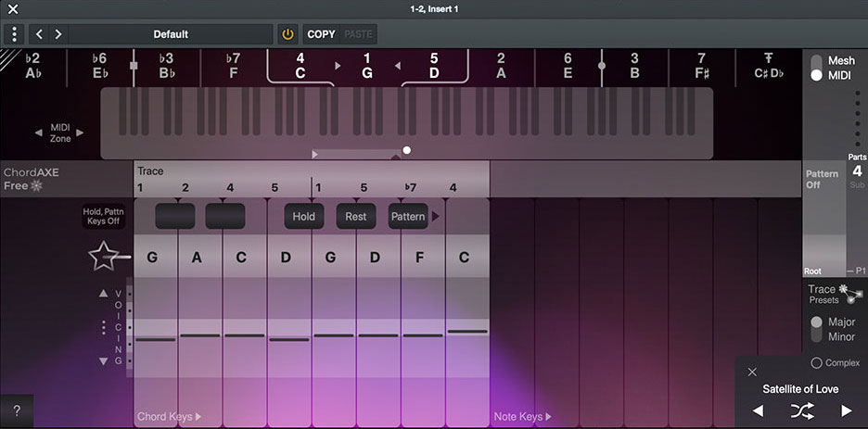Click the question mark help icon

pos(16,410)
